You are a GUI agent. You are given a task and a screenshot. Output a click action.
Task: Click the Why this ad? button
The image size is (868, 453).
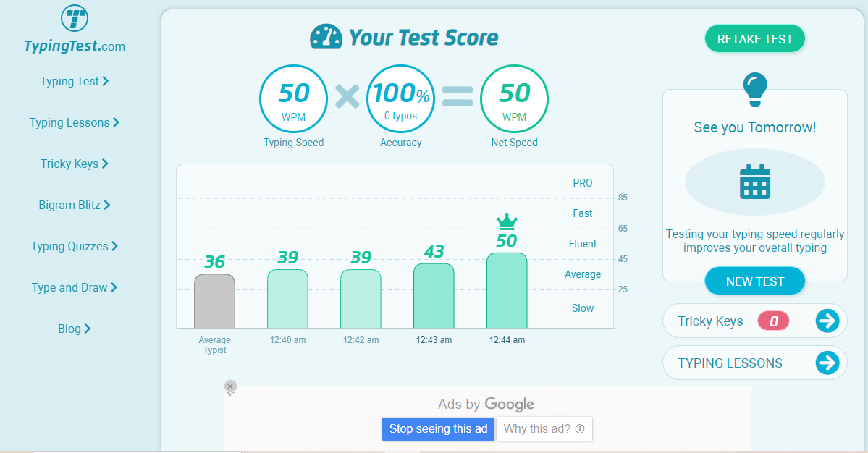(544, 428)
